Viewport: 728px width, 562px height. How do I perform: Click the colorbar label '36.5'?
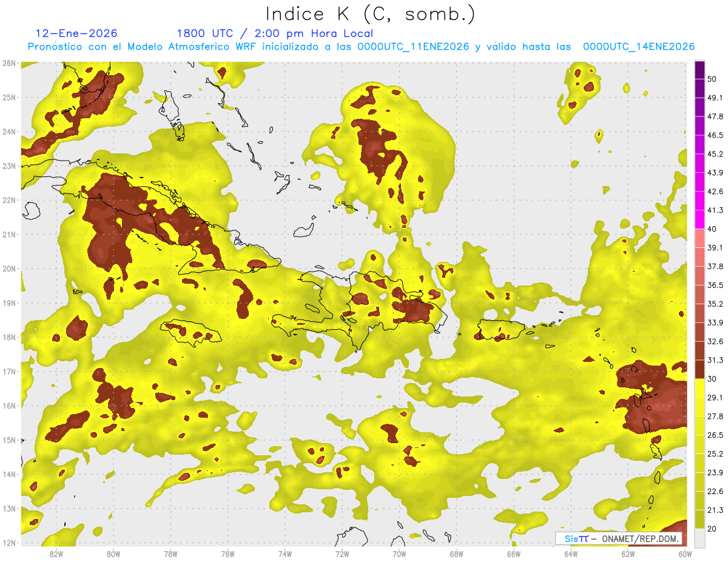pyautogui.click(x=715, y=285)
